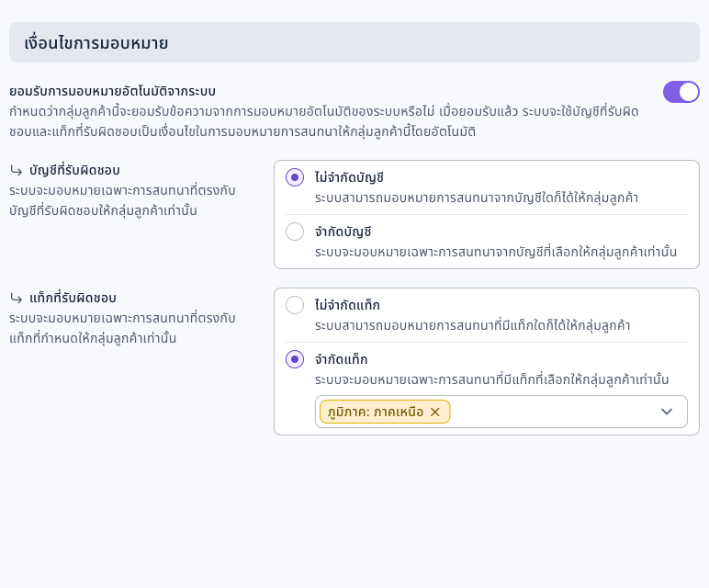Click the arrow icon beside บัญชีที่รับผิดชอบ

pos(17,171)
